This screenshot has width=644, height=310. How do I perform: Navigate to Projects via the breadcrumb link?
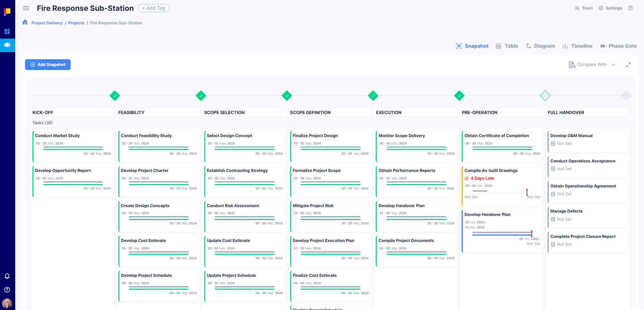click(x=76, y=23)
